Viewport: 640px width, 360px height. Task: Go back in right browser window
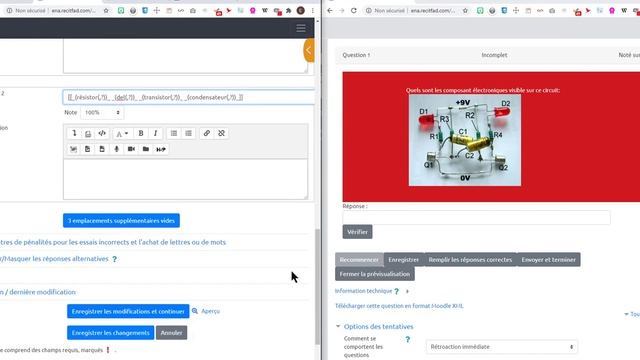pos(330,11)
